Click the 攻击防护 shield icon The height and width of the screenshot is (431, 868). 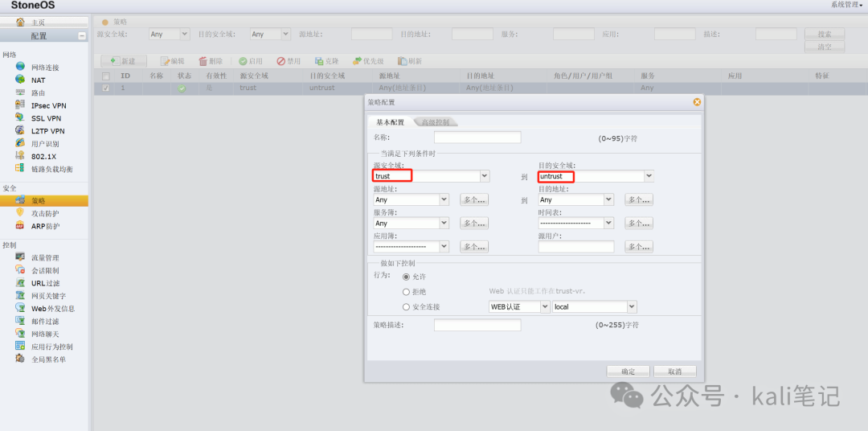(x=20, y=213)
